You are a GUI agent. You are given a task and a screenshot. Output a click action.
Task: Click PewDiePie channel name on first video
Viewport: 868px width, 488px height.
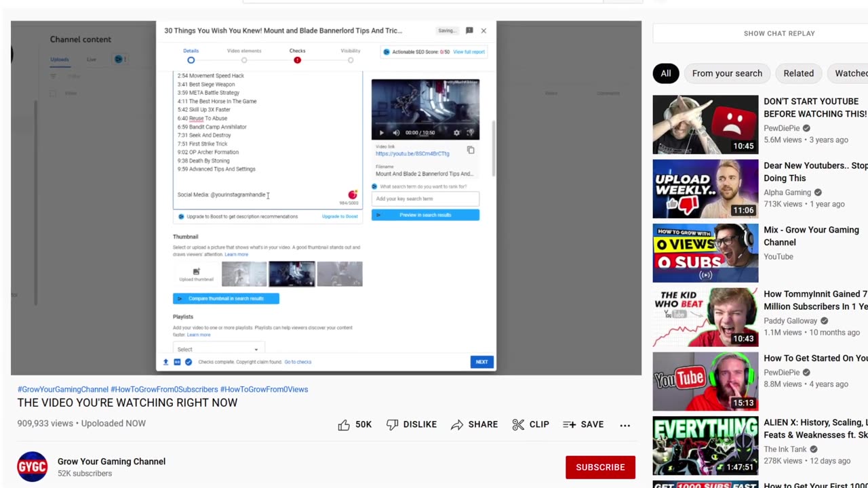[x=782, y=128]
